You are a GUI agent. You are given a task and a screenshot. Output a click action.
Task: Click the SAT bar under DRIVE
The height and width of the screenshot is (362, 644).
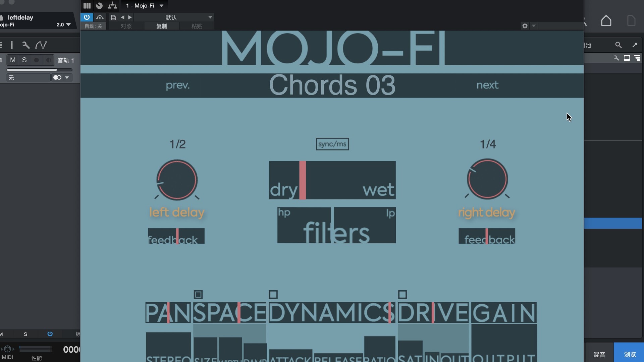410,351
